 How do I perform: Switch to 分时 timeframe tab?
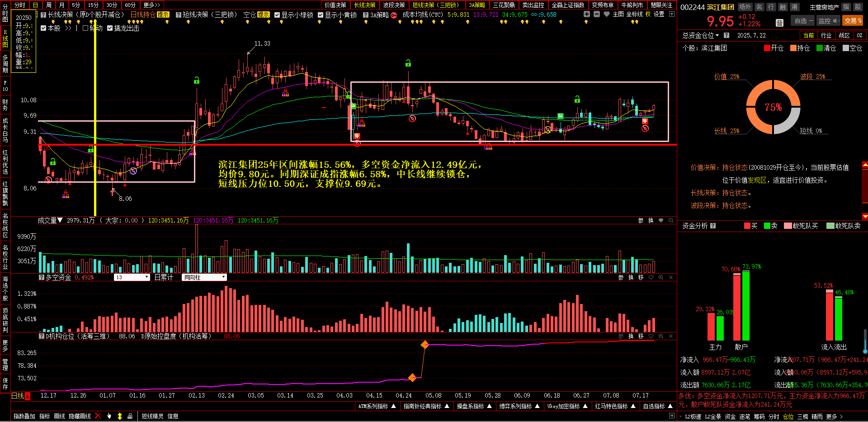(x=20, y=5)
